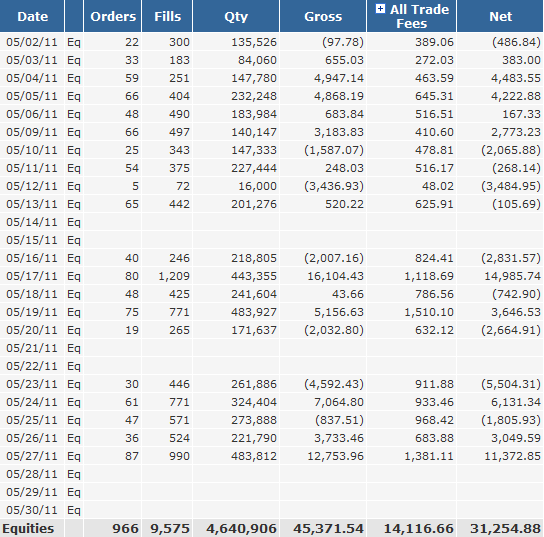Select the 05/23/11 date cell
The width and height of the screenshot is (544, 537).
click(x=32, y=384)
